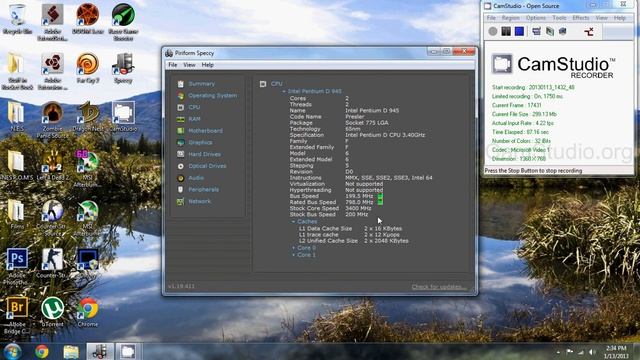
Task: Click the volume speaker icon in system tray
Action: pos(592,352)
